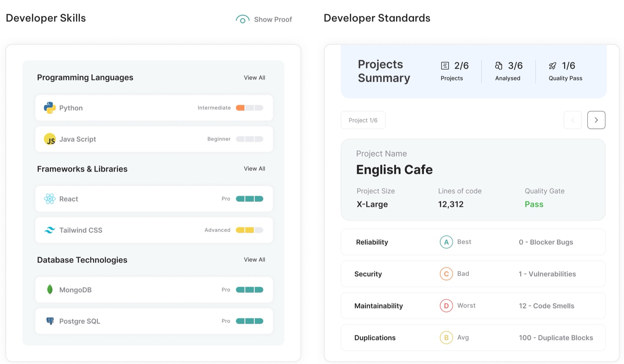Click the Maintainability grade D badge
The width and height of the screenshot is (624, 364).
(446, 306)
